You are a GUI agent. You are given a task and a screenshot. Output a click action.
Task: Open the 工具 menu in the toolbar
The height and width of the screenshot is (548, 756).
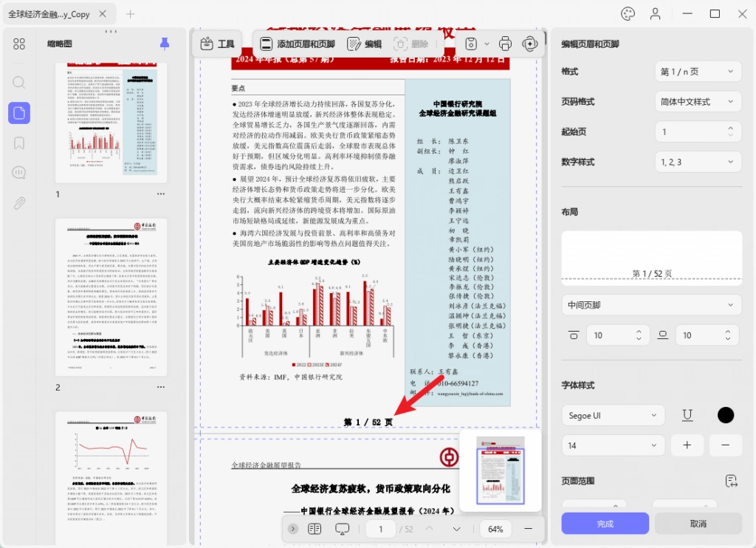(x=218, y=44)
